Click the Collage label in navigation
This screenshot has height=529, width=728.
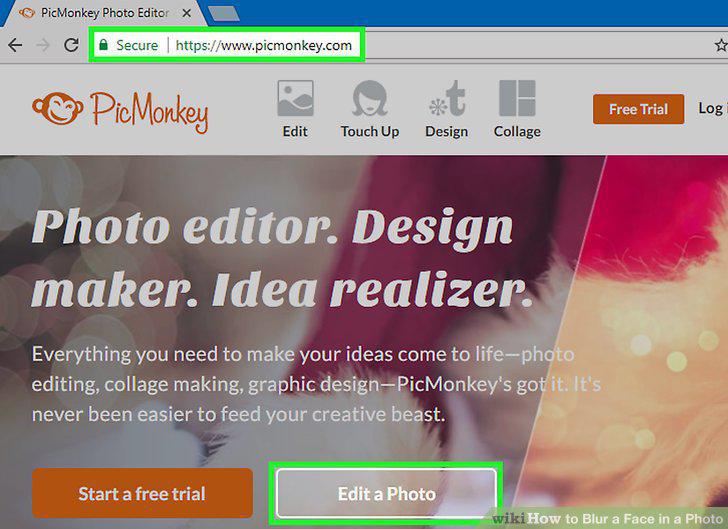[517, 132]
